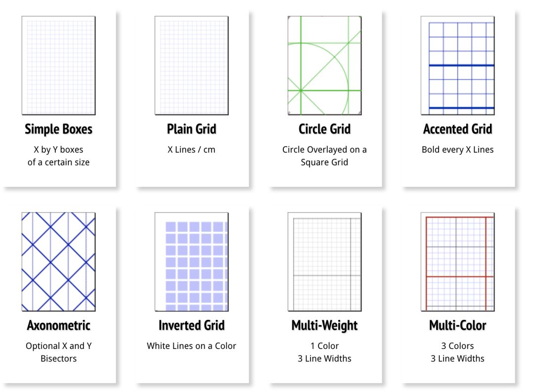Click the Axonometric heading
Viewport: 534px width, 392px height.
(x=58, y=325)
